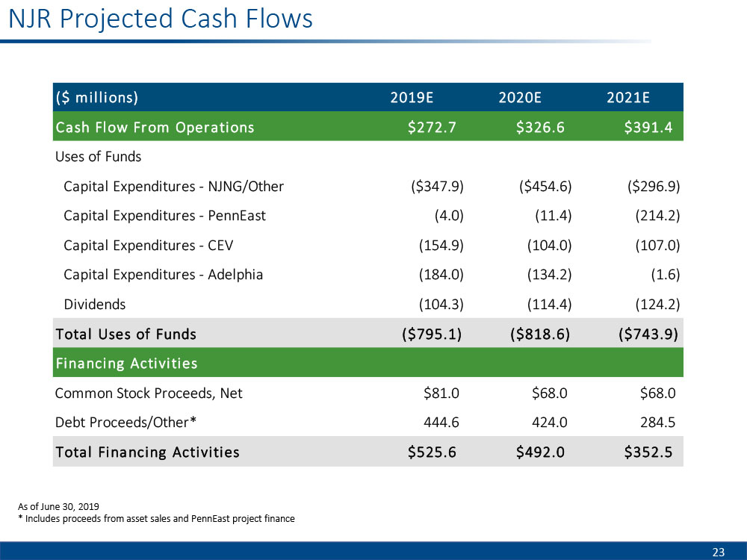747x560 pixels.
Task: Click the NJR Projected Cash Flows title
Action: 160,19
